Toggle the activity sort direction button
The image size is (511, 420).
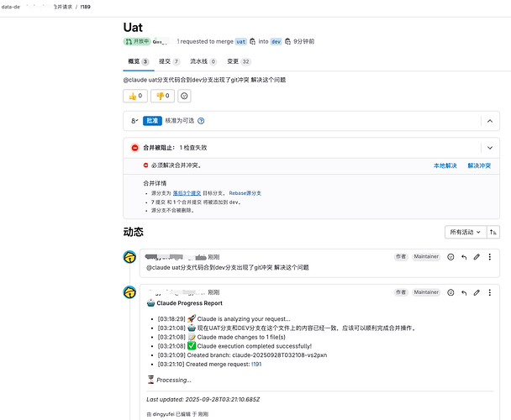tap(493, 232)
